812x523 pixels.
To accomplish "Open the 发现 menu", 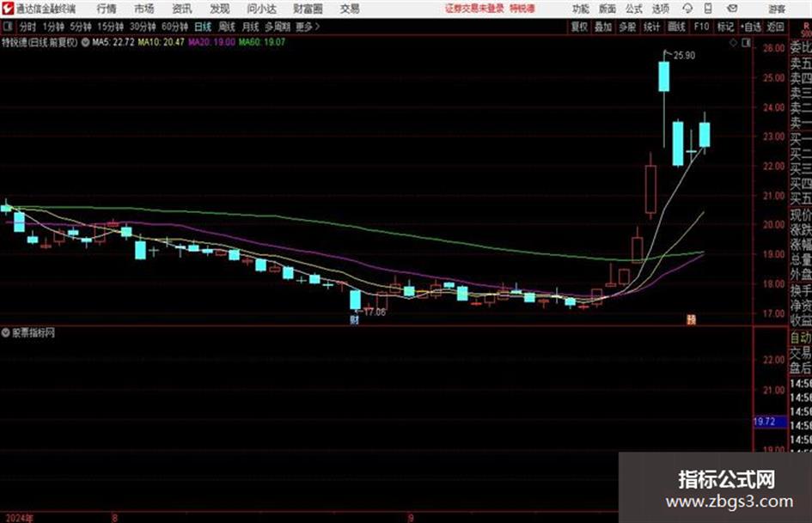I will (220, 9).
